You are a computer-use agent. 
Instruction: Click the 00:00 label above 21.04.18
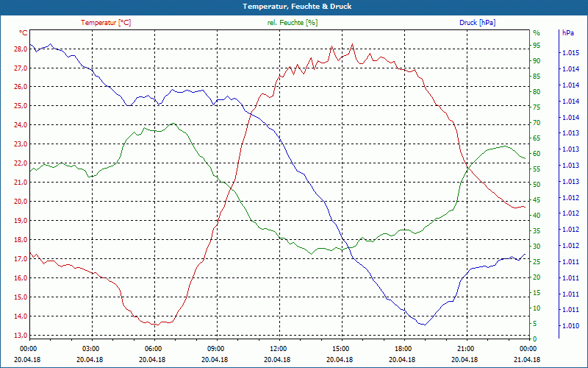[x=528, y=349]
